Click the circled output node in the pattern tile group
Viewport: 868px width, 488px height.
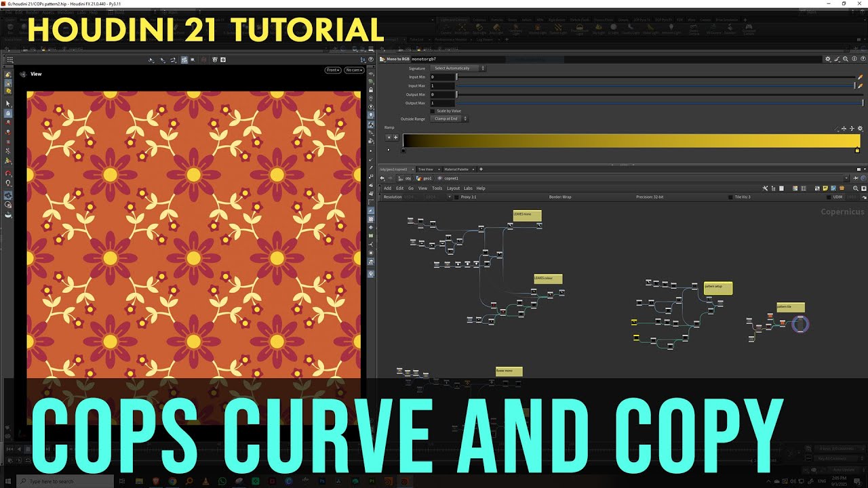800,324
